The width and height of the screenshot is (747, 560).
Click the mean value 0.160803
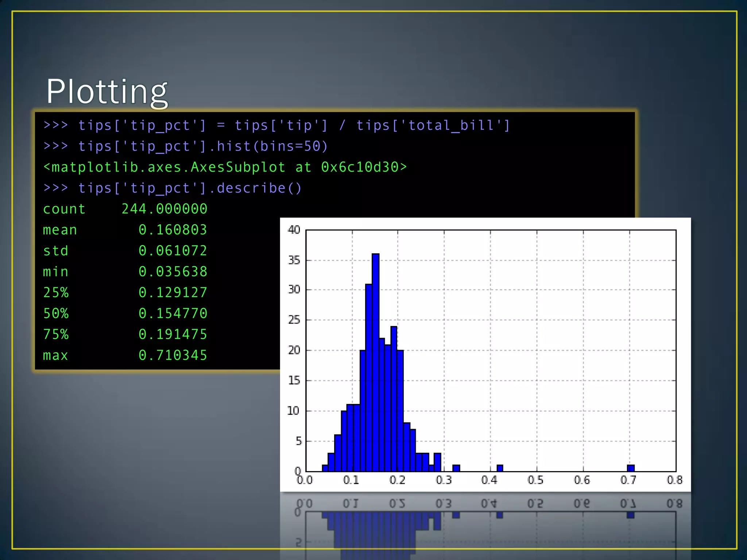pyautogui.click(x=173, y=230)
